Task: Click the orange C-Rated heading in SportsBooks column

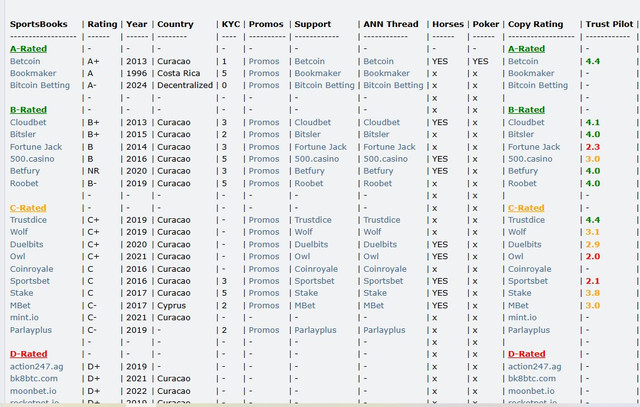Action: pos(28,208)
